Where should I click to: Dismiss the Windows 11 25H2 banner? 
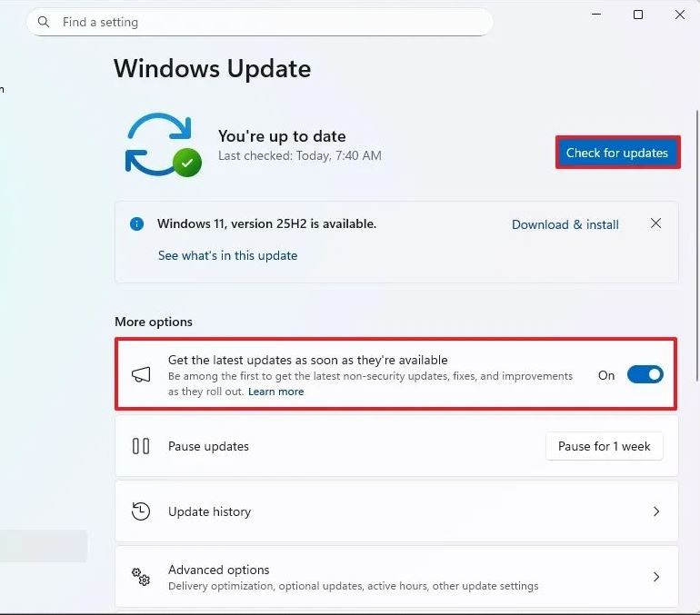click(655, 223)
